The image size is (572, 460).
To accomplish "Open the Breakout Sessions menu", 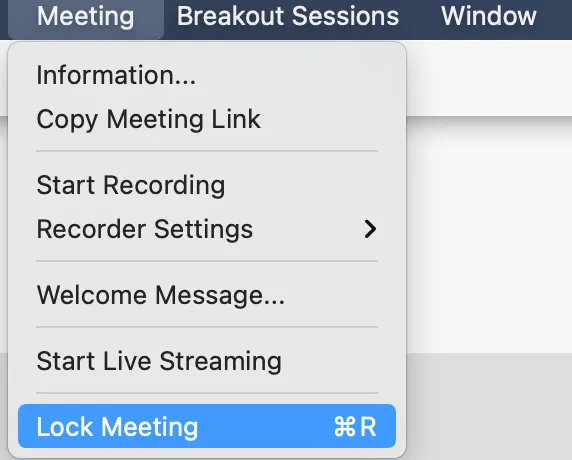I will pos(288,16).
